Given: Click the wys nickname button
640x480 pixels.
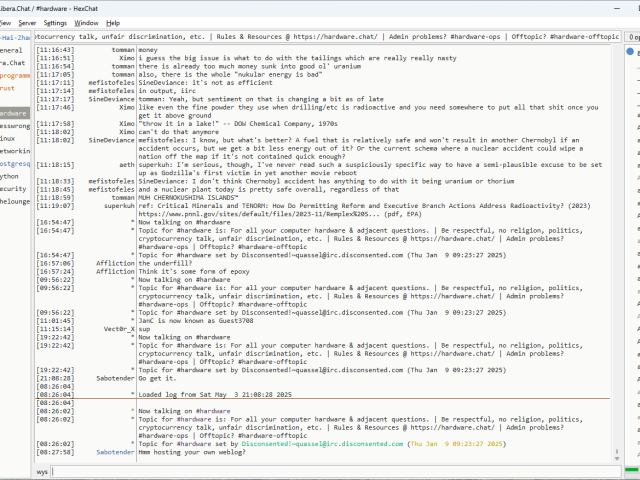Looking at the screenshot, I should click(42, 471).
